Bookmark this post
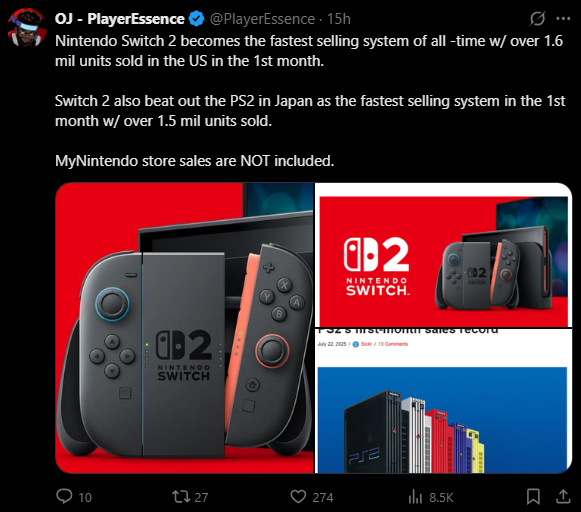The image size is (581, 512). 533,496
